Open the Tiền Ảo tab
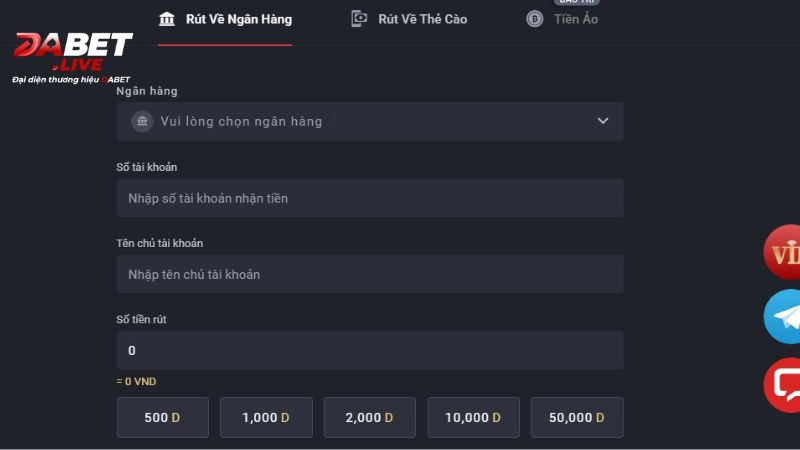The width and height of the screenshot is (800, 450). click(x=562, y=19)
